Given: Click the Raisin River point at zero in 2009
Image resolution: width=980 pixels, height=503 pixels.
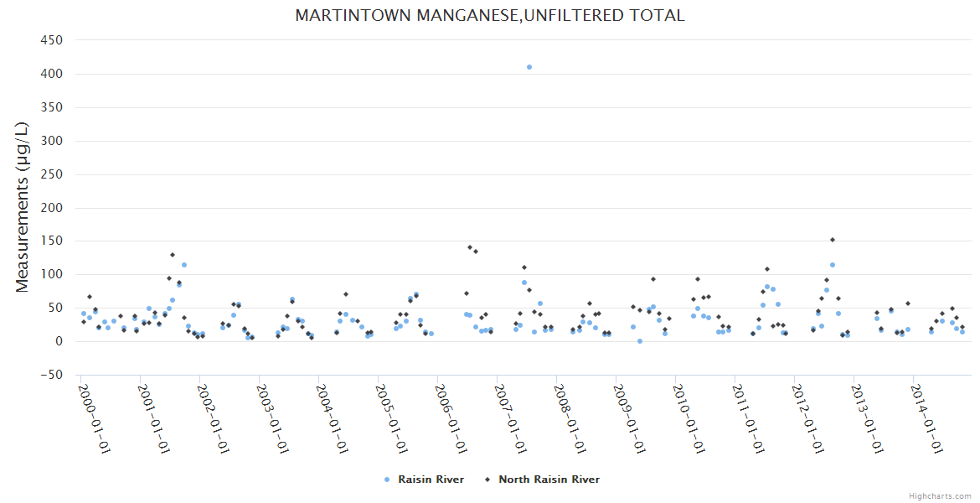Looking at the screenshot, I should point(640,341).
